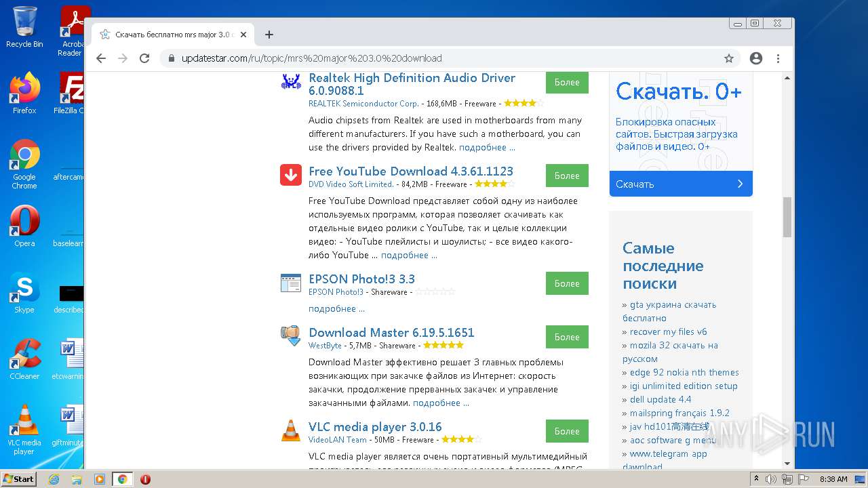Click the Realtek crab logo icon
This screenshot has height=488, width=868.
point(291,81)
